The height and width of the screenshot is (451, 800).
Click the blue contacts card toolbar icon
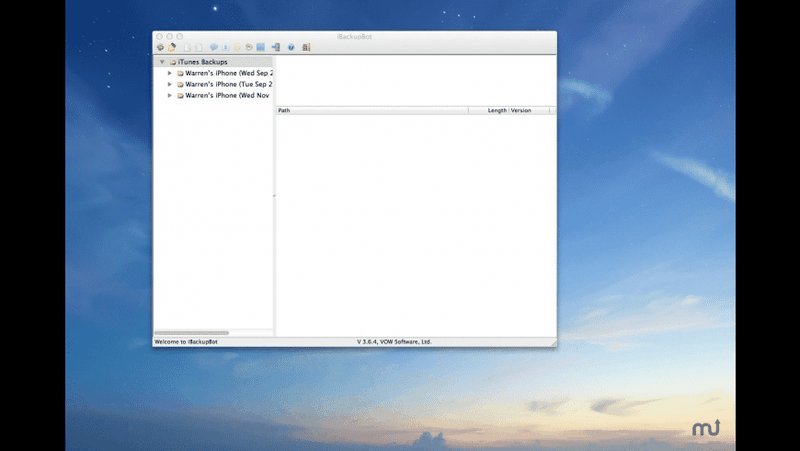point(226,47)
